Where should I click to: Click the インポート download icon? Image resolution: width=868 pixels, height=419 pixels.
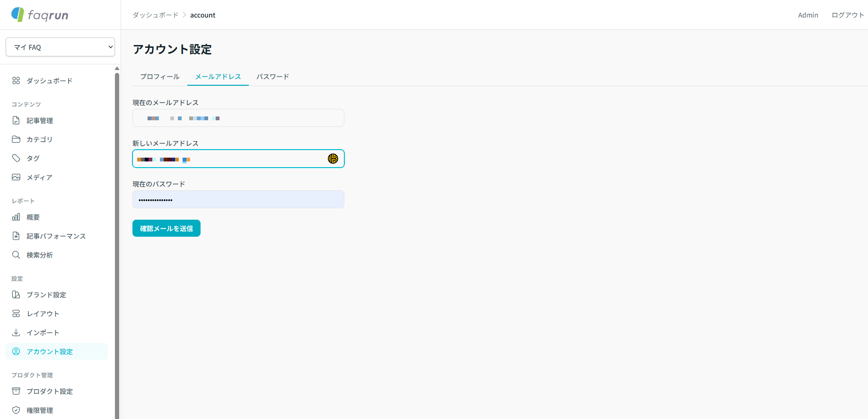(16, 332)
